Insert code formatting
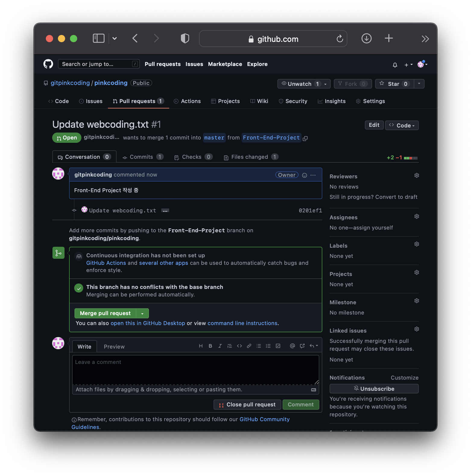Image resolution: width=471 pixels, height=476 pixels. click(239, 346)
